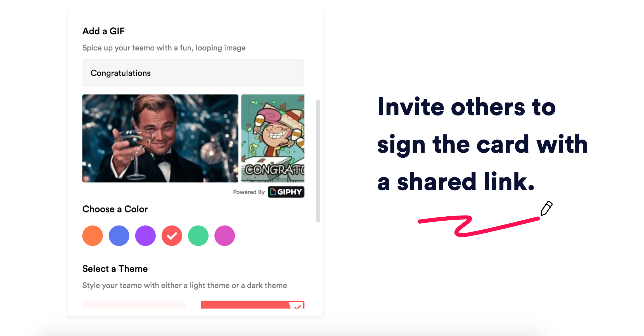The height and width of the screenshot is (336, 644).
Task: Click the form panel vertical scrollbar
Action: 318,161
